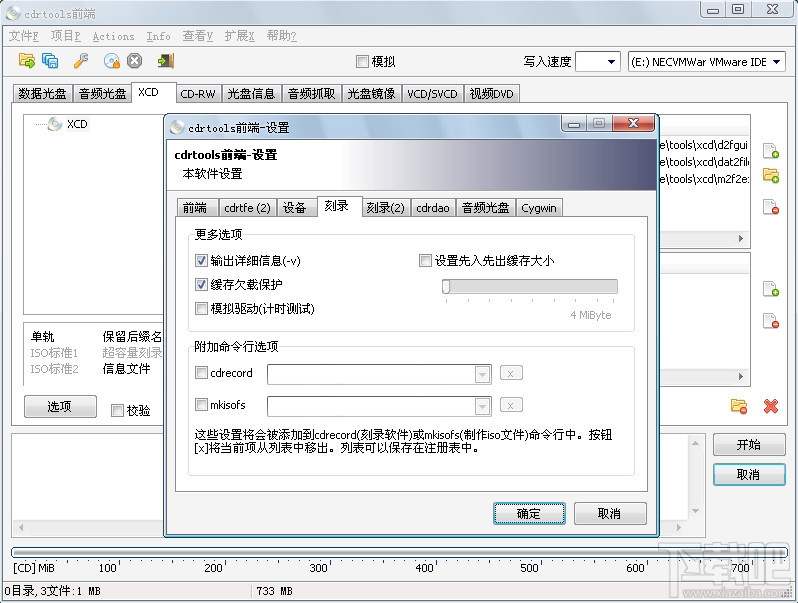
Task: Click the abort X circle toolbar icon
Action: pyautogui.click(x=134, y=61)
